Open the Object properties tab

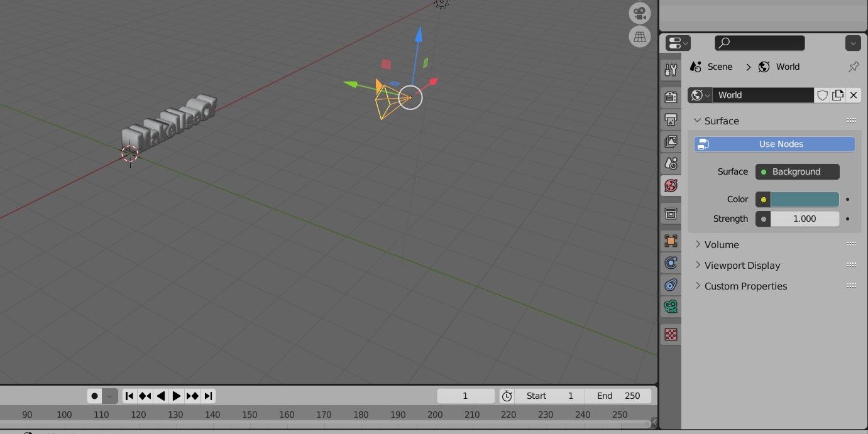[671, 241]
